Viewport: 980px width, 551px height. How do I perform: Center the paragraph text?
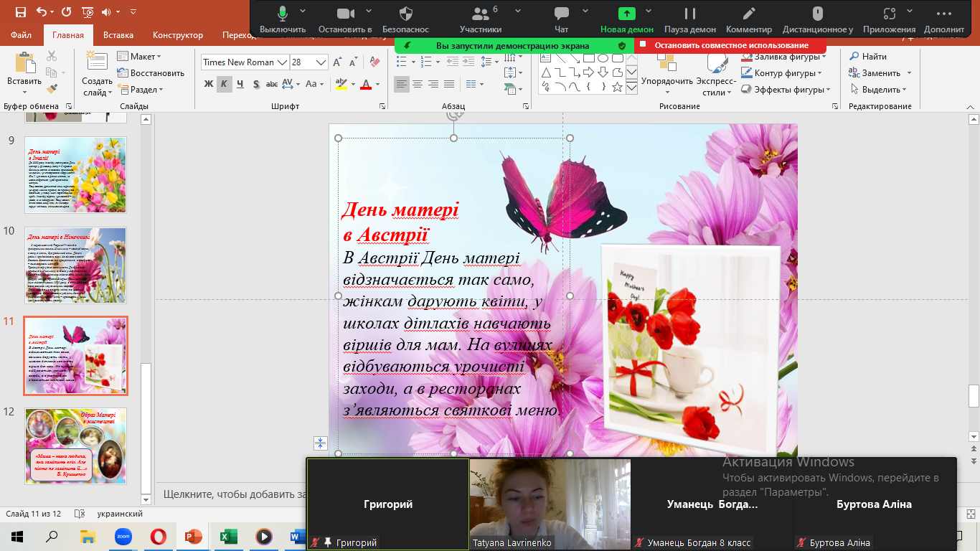tap(418, 84)
